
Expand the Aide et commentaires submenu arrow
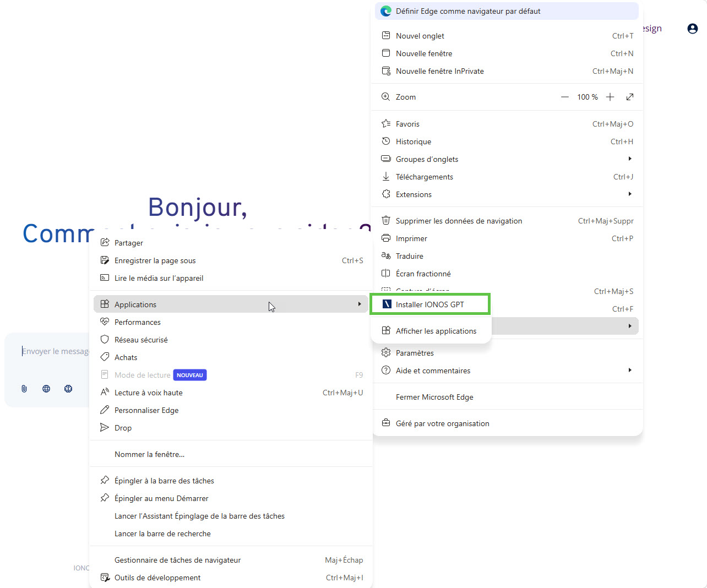(630, 371)
